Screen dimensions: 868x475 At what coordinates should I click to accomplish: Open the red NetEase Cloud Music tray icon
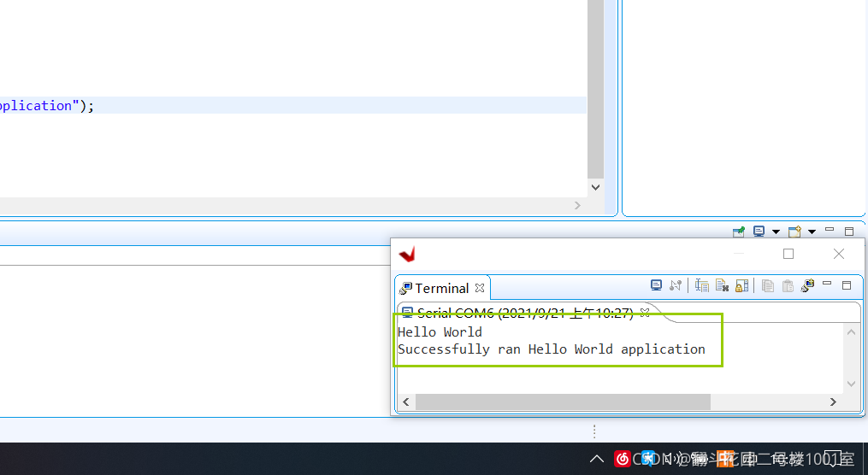coord(623,459)
